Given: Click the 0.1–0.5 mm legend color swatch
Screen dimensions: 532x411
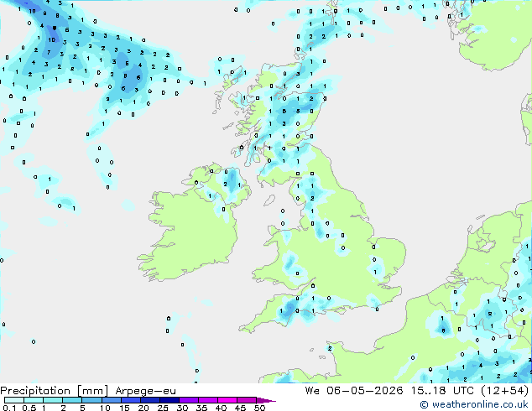Looking at the screenshot, I should [14, 400].
